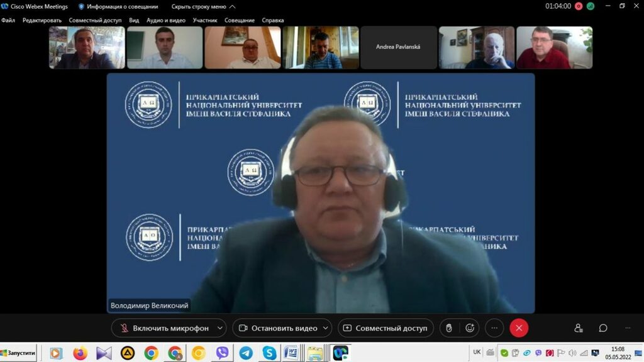Open the participants panel icon
The height and width of the screenshot is (362, 644).
click(x=579, y=328)
